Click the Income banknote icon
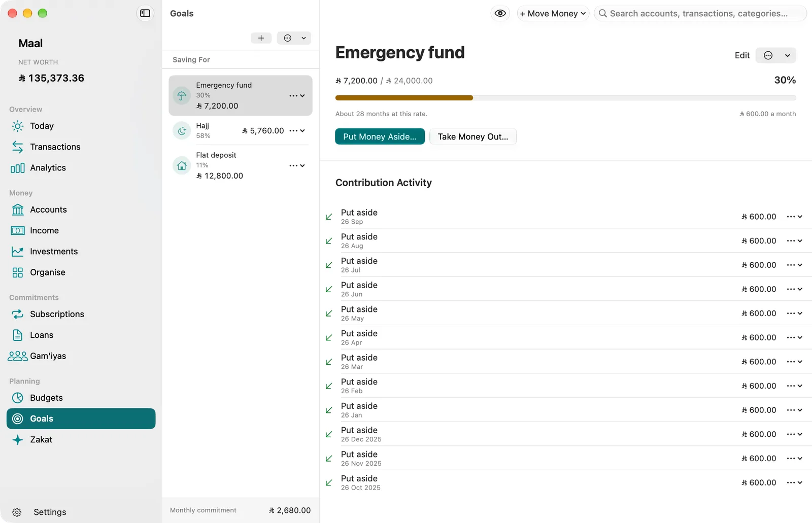 tap(18, 231)
